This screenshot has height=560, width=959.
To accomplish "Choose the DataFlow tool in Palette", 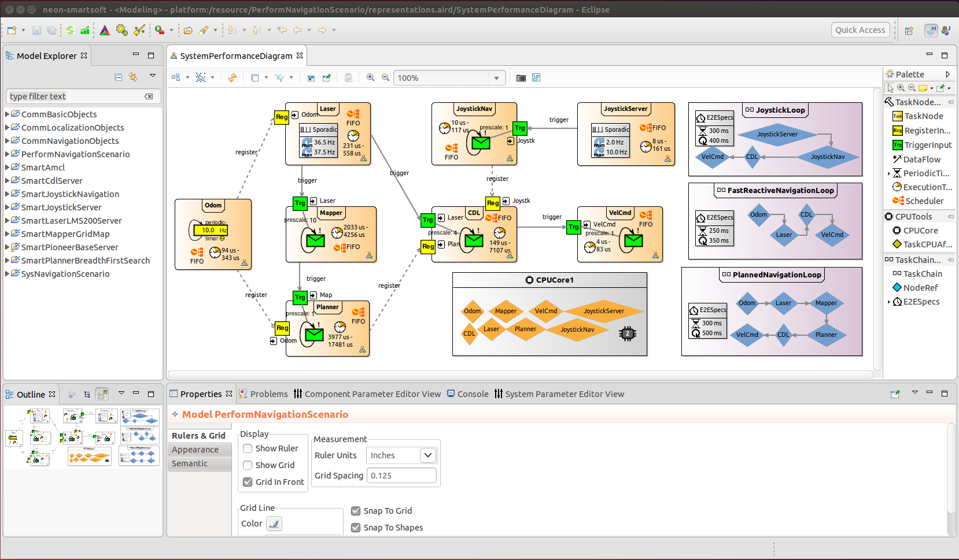I will 921,160.
